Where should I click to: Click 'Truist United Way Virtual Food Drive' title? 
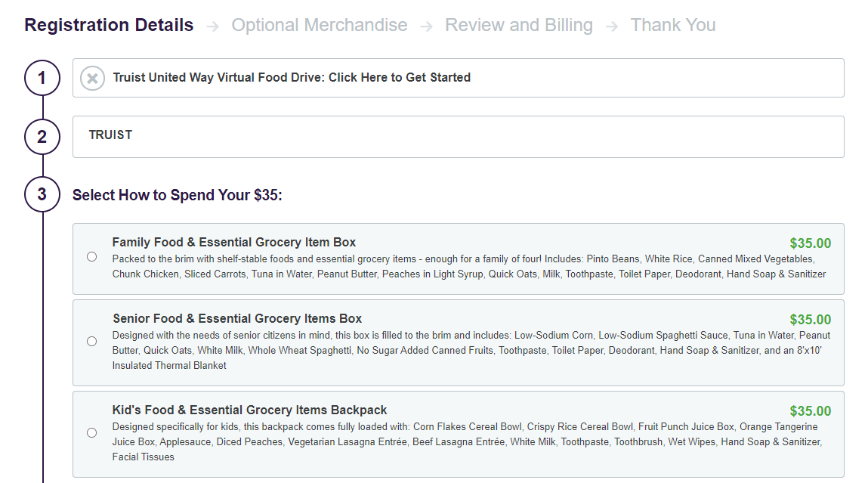[x=292, y=78]
